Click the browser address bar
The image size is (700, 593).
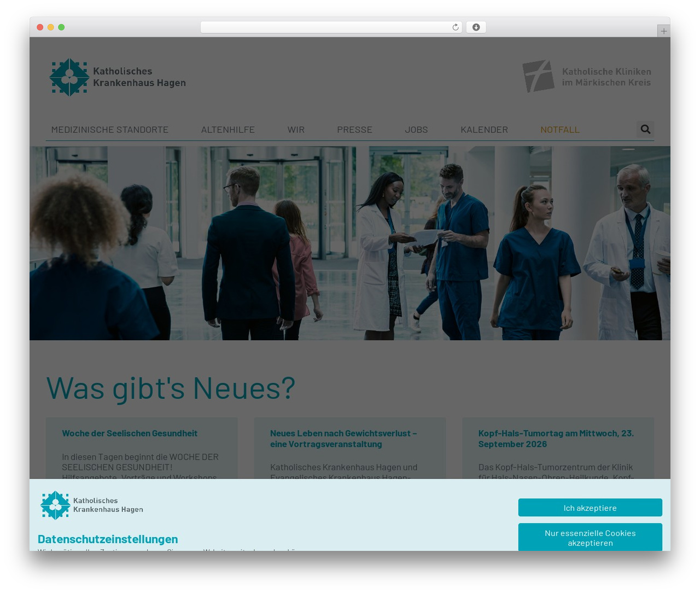(331, 27)
